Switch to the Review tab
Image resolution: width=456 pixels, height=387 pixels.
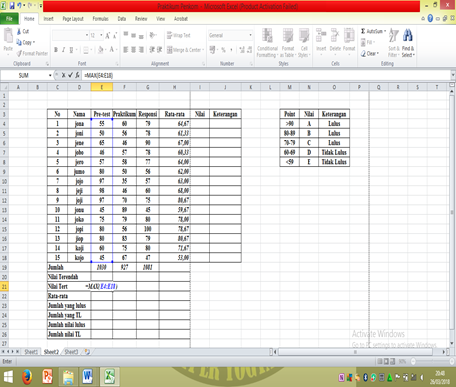tap(141, 19)
